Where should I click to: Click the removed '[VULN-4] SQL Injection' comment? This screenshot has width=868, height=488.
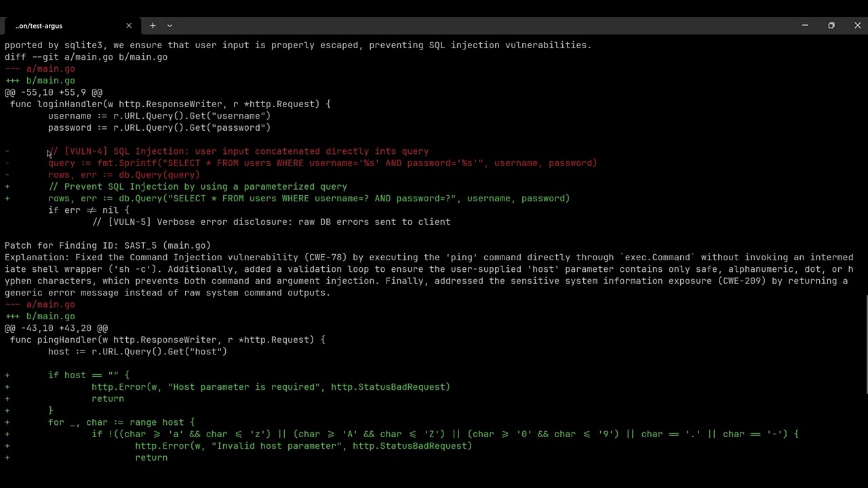tap(238, 151)
